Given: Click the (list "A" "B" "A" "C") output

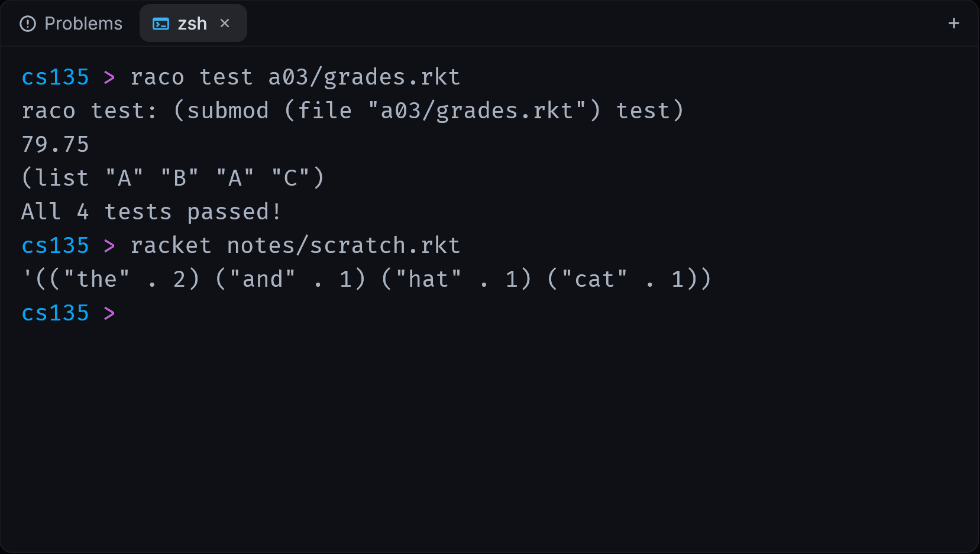Looking at the screenshot, I should coord(173,178).
